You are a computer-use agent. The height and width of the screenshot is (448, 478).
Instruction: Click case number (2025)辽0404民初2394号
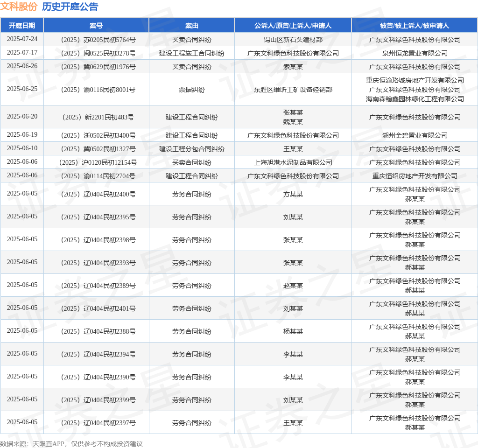(98, 354)
